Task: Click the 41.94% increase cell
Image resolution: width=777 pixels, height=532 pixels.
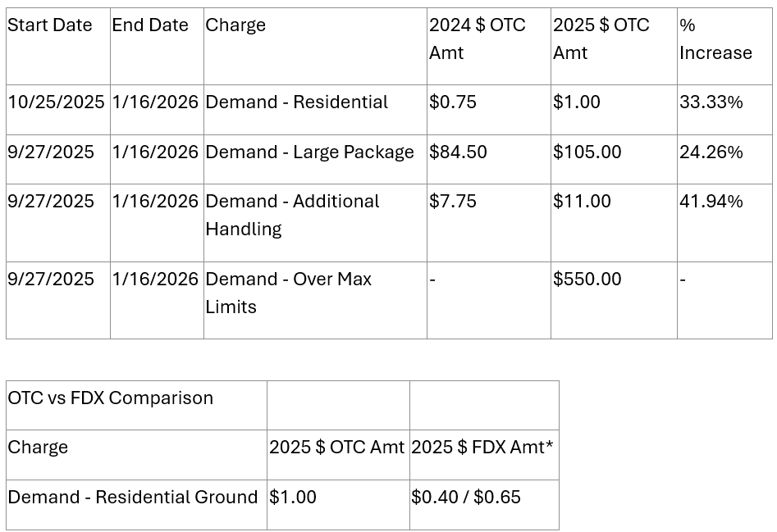Action: pos(724,223)
